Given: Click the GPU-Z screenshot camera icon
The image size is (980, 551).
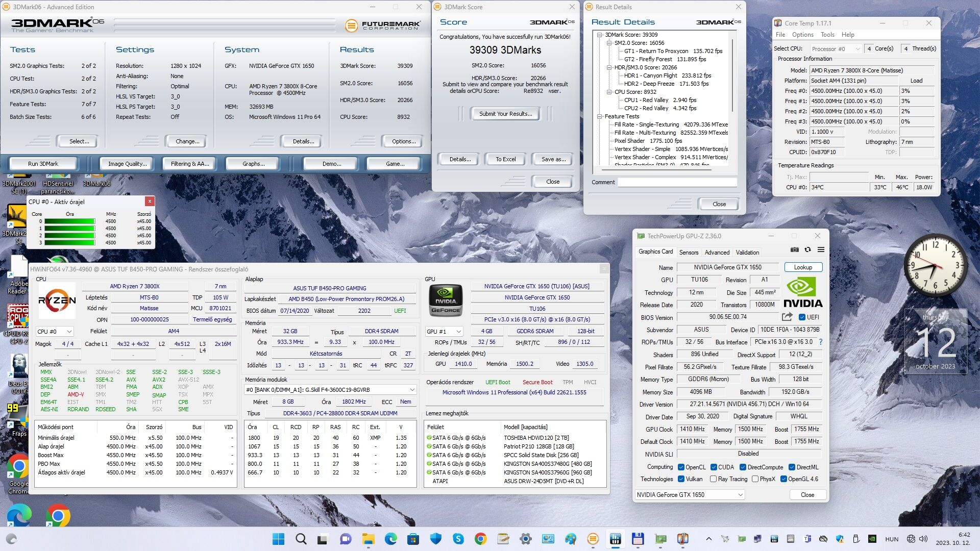Looking at the screenshot, I should point(795,249).
